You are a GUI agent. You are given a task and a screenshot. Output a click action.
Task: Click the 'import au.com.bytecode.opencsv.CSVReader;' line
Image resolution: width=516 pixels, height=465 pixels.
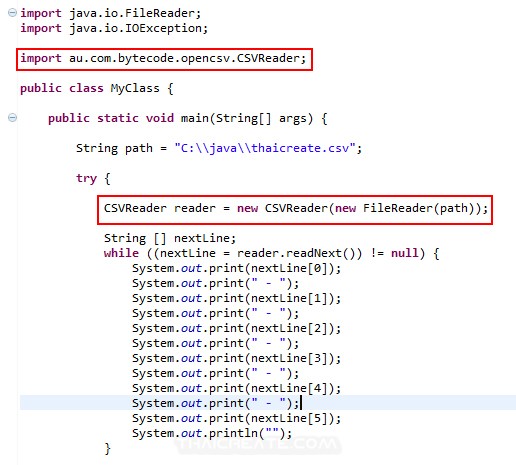[x=163, y=58]
